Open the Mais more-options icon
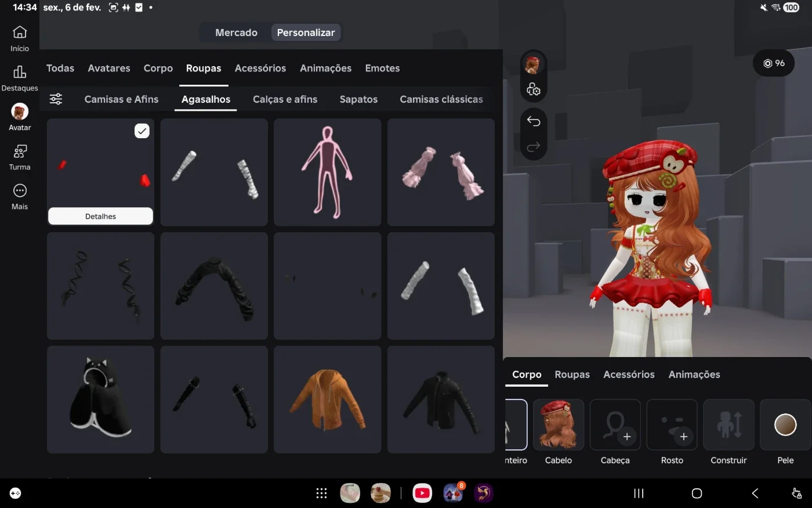 [20, 190]
